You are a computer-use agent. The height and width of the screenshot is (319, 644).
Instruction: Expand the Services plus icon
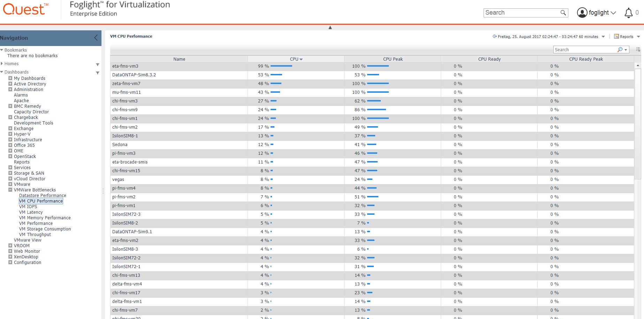10,167
